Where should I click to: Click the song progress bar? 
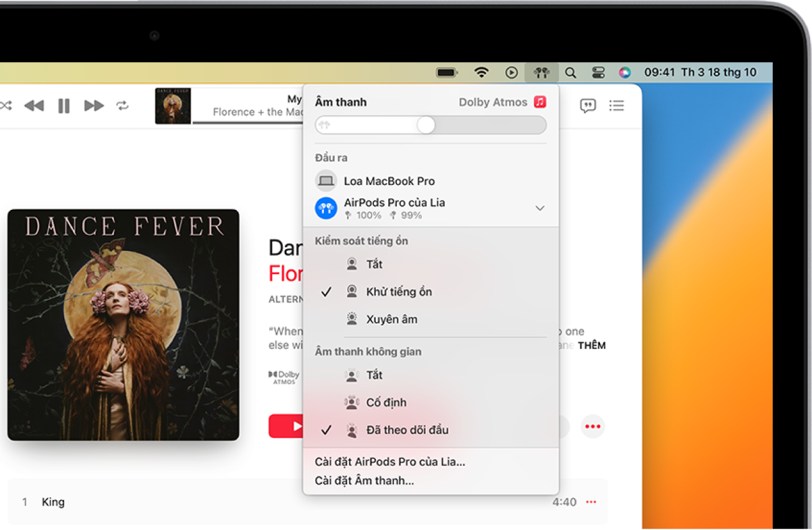coord(247,123)
